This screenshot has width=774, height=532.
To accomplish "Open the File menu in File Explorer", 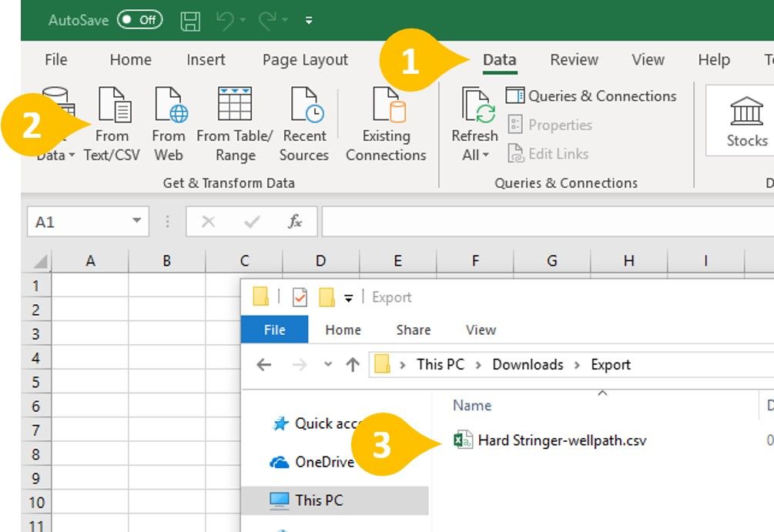I will pyautogui.click(x=274, y=330).
